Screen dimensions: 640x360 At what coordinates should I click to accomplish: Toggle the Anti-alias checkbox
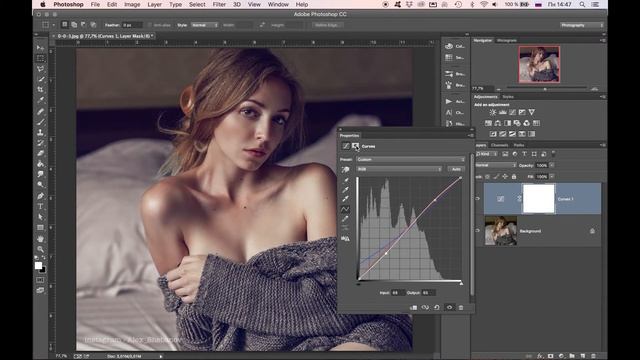point(149,25)
